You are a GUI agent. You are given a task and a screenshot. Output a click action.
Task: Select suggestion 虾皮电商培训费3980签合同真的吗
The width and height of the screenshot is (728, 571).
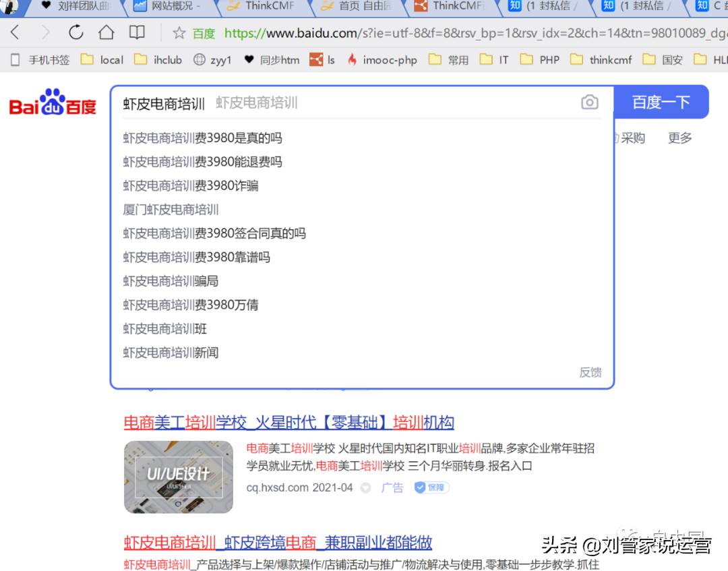pyautogui.click(x=214, y=233)
